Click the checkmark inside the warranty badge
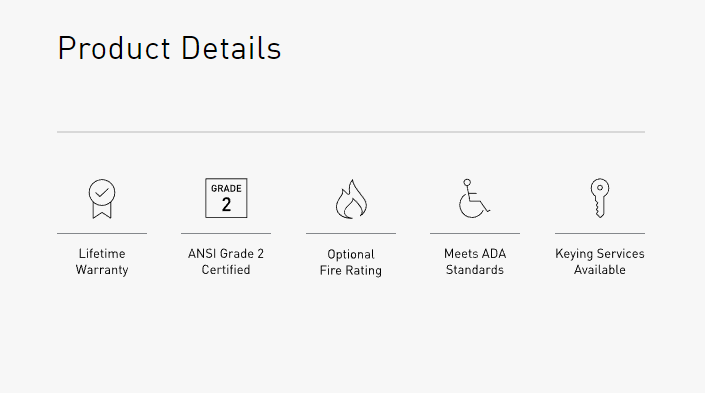 coord(102,192)
